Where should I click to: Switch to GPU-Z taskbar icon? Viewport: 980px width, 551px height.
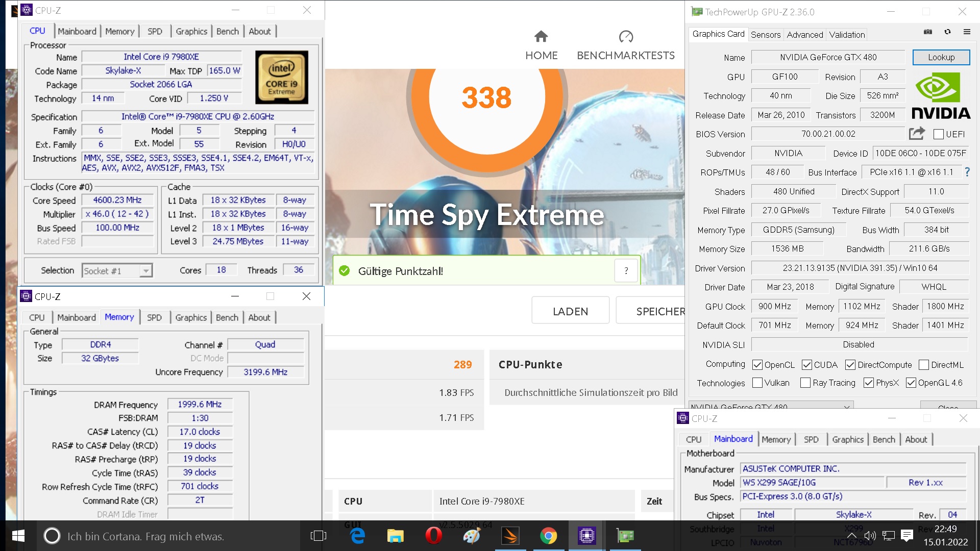click(625, 536)
